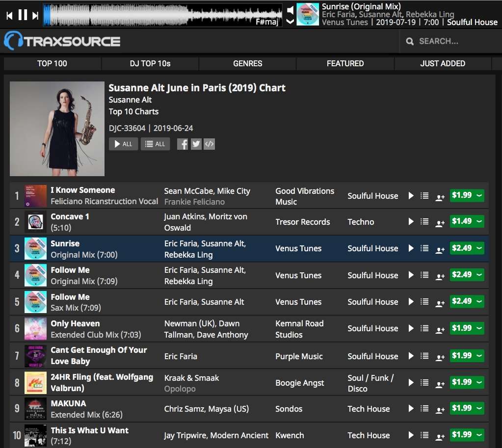Screen dimensions: 502x448
Task: Open Susanne Alt artist link under chart title
Action: [x=130, y=100]
